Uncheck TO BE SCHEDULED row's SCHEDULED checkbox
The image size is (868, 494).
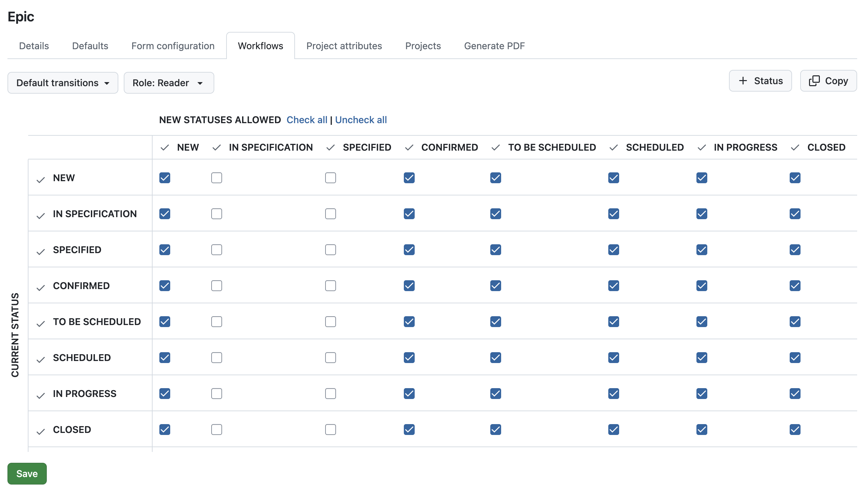(x=614, y=322)
